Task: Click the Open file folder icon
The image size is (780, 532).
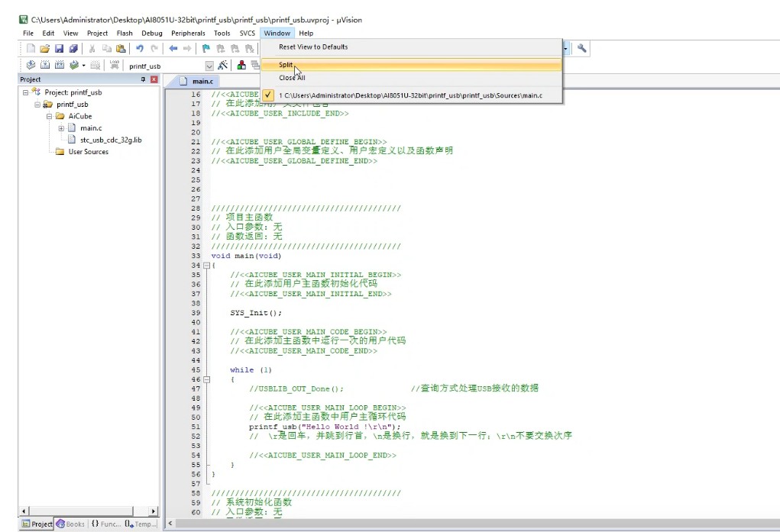Action: (x=45, y=48)
